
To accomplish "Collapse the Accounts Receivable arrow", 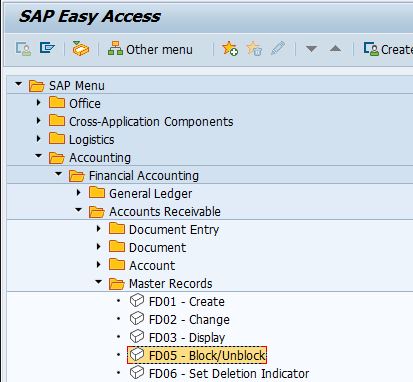I will coord(79,210).
